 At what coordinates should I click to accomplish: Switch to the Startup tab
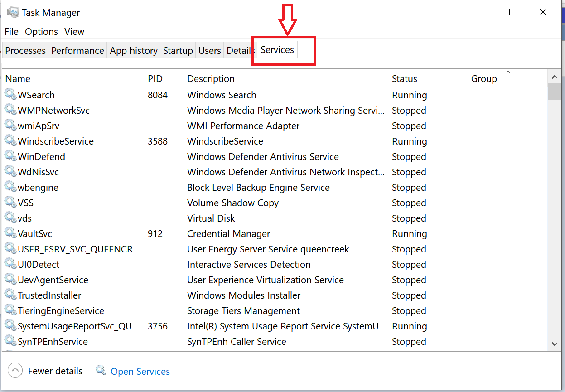pyautogui.click(x=178, y=50)
